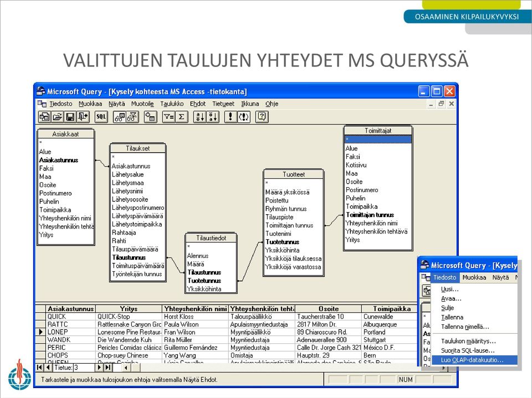Toggle the Show/Hide Criteria icon
The height and width of the screenshot is (398, 532).
[132, 117]
